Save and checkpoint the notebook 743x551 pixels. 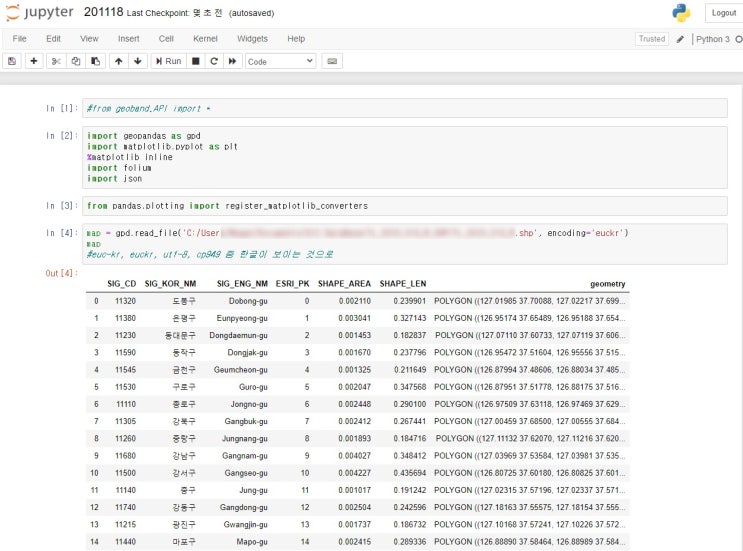(12, 61)
